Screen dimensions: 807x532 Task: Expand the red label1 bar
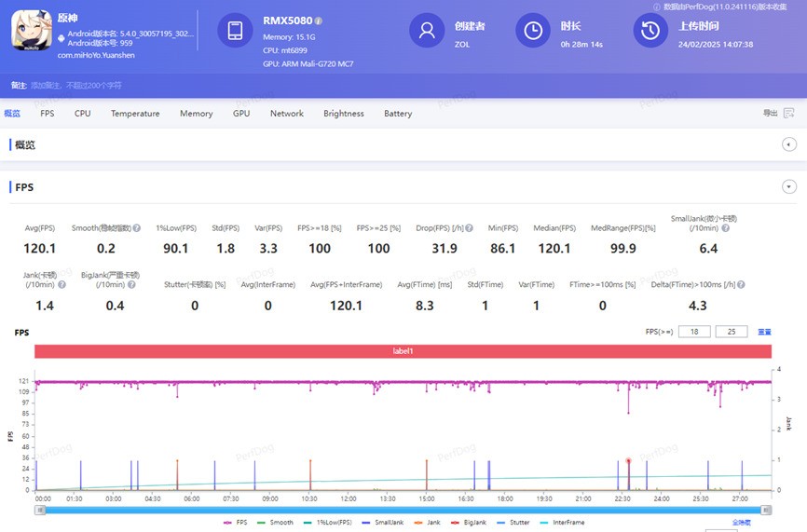pyautogui.click(x=403, y=351)
